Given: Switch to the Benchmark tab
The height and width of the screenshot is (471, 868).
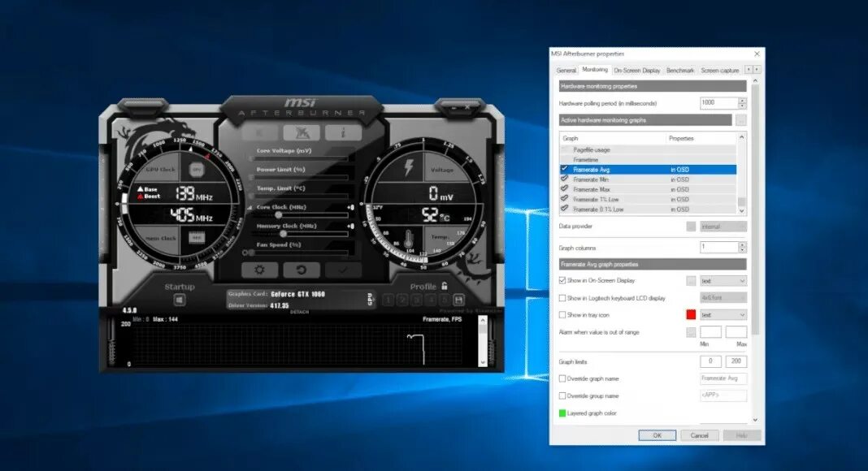Looking at the screenshot, I should 679,71.
